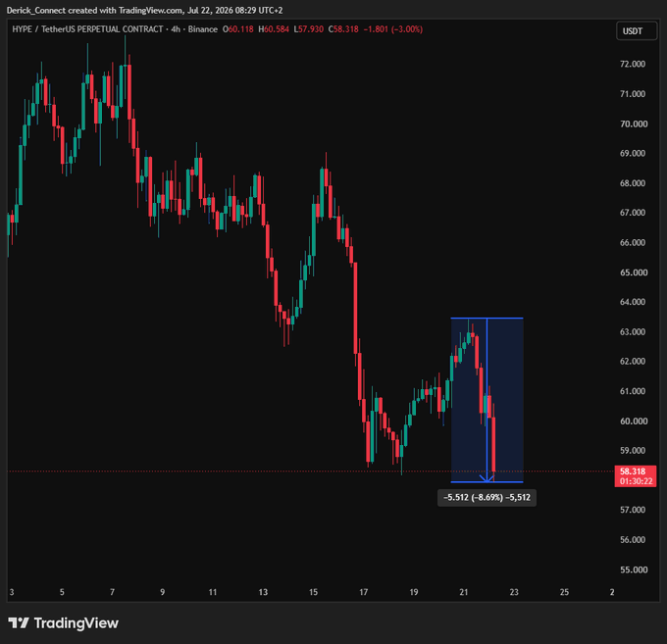
Task: Click the 72.000 price axis label
Action: coord(633,64)
